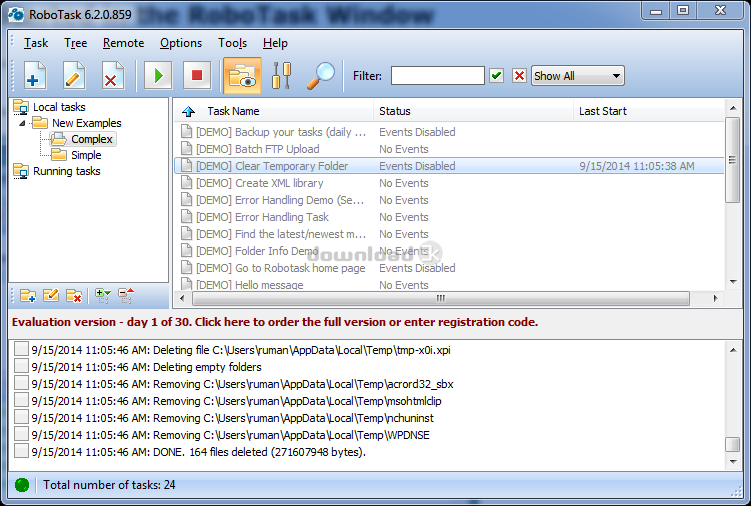
Task: Collapse the New Examples tree node
Action: pyautogui.click(x=22, y=123)
